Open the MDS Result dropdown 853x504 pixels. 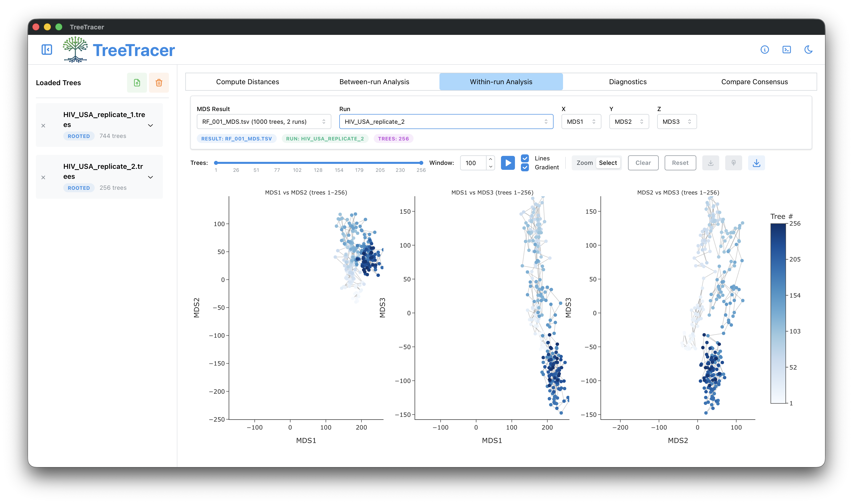[x=264, y=122]
